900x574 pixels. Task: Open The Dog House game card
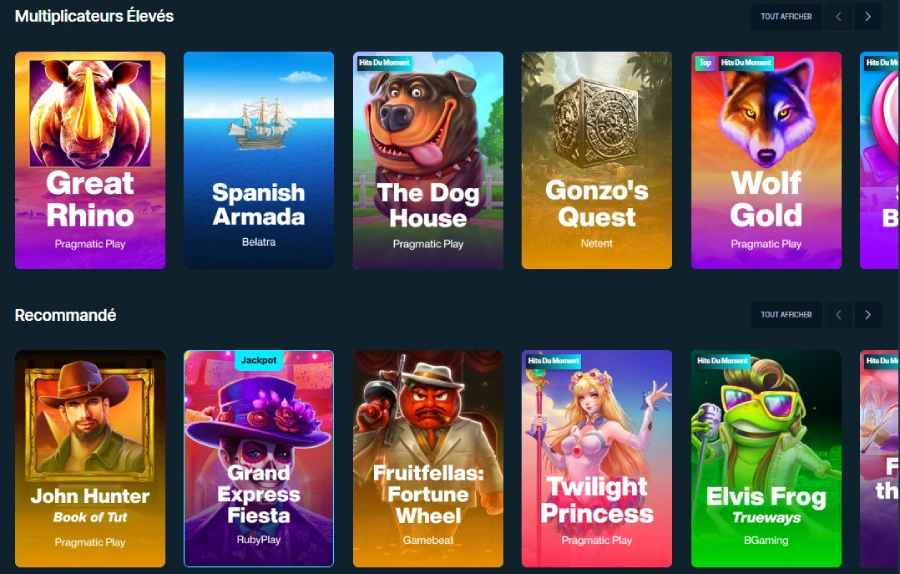click(427, 160)
